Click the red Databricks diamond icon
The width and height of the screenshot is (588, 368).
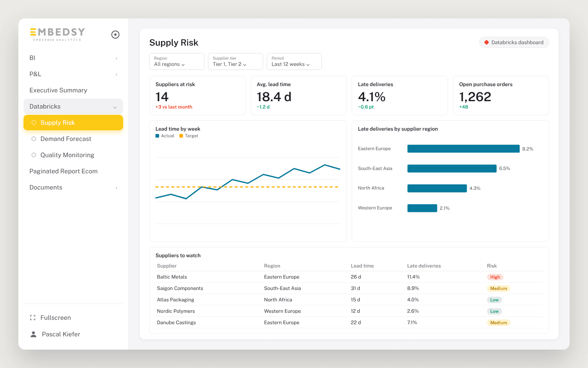point(487,42)
